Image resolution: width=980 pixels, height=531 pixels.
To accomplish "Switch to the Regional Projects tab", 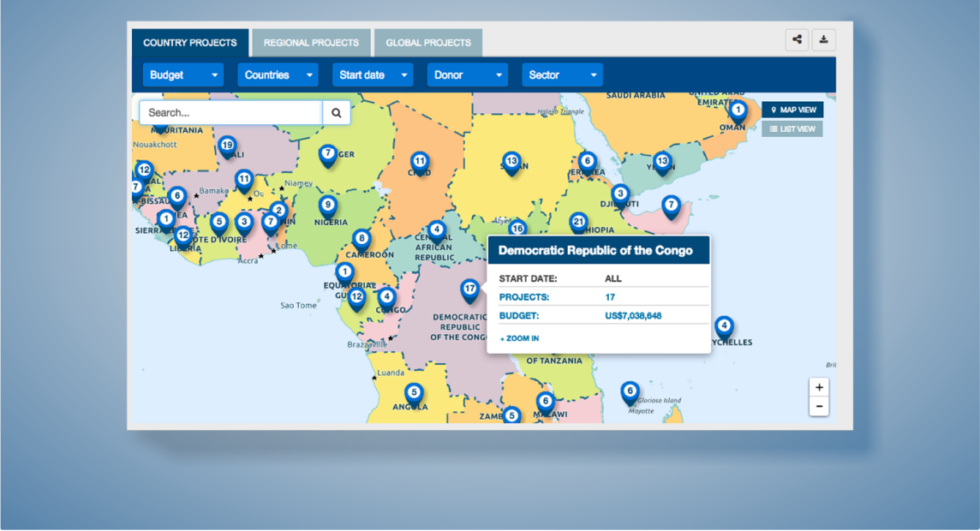I will 311,43.
